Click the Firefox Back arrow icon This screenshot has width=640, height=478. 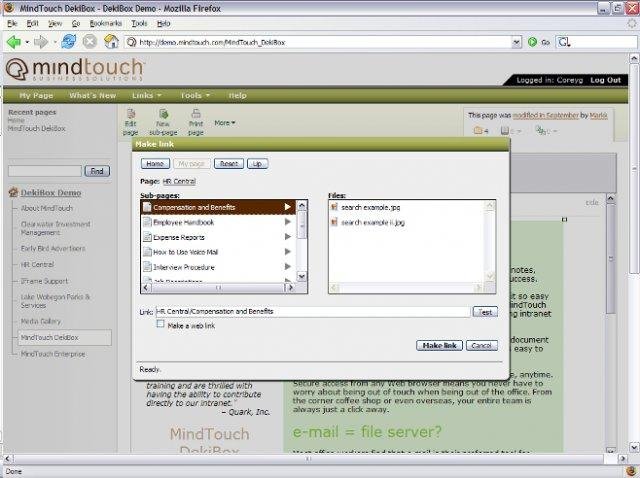pos(14,42)
